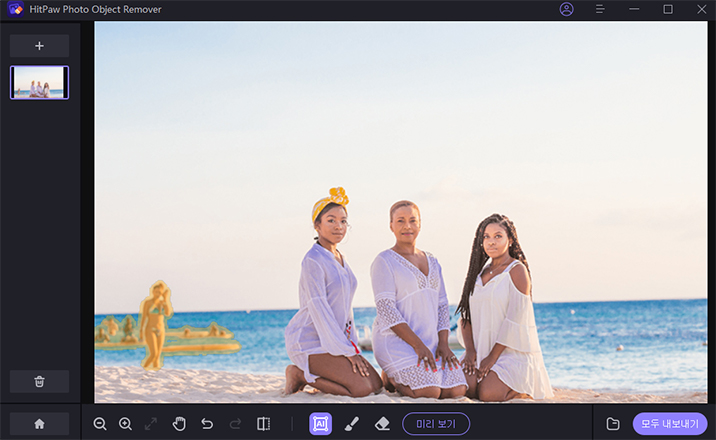Open the hamburger menu in title bar

point(600,9)
